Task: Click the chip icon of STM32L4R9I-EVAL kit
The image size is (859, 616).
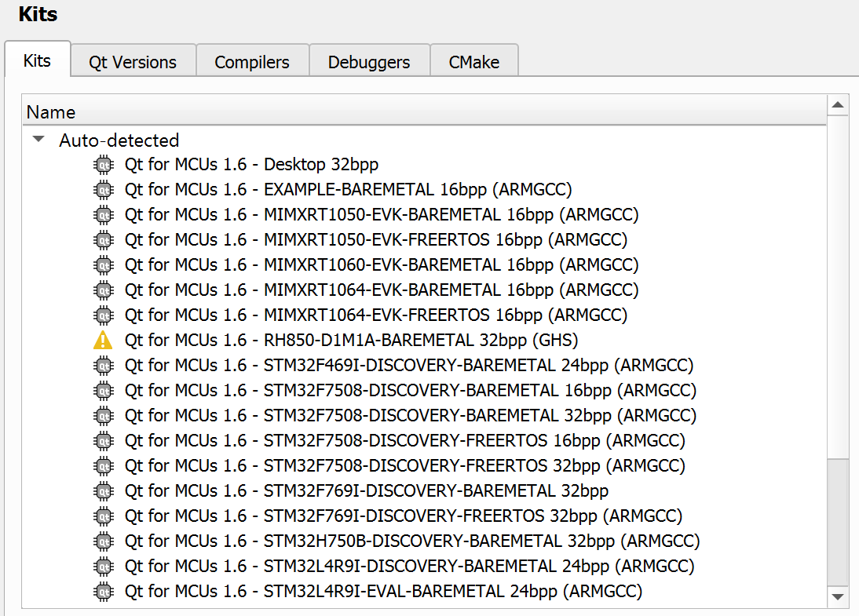Action: [103, 592]
